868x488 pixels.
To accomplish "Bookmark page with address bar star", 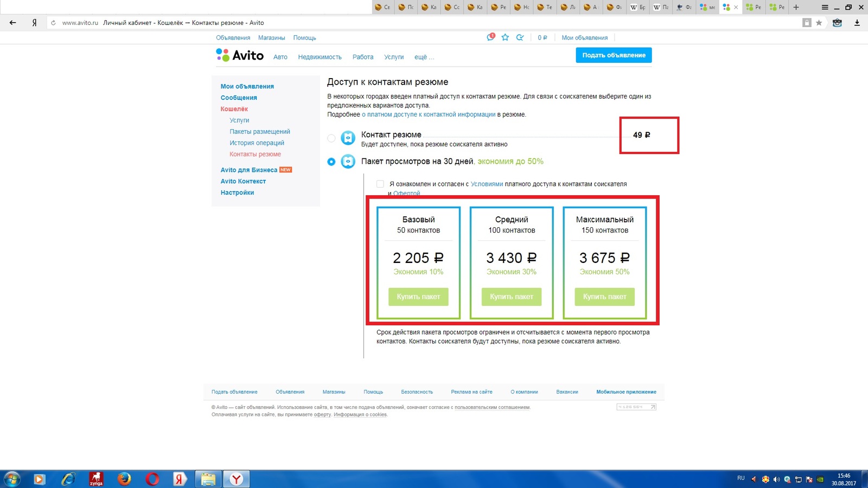I will tap(819, 23).
